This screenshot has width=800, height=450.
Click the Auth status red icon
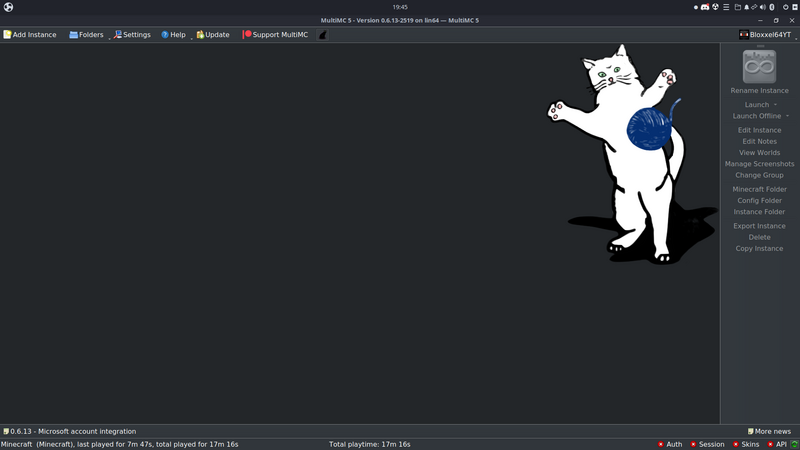click(661, 444)
